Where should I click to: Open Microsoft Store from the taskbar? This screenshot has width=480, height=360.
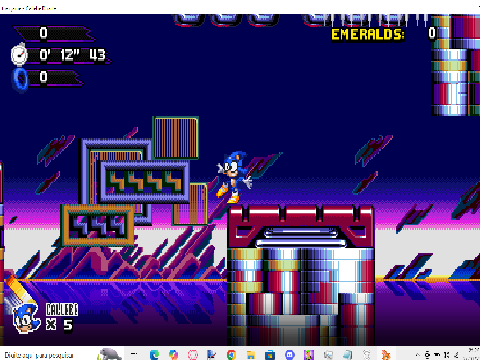click(x=270, y=355)
